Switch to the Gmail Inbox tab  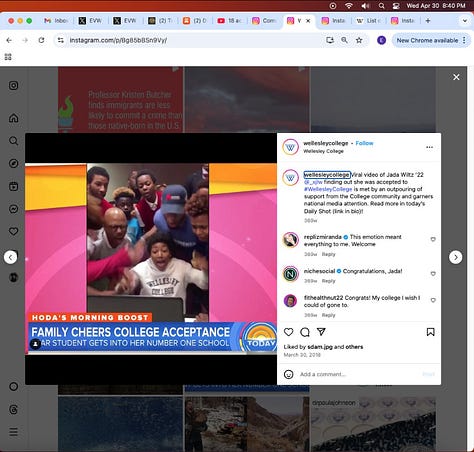[x=55, y=21]
